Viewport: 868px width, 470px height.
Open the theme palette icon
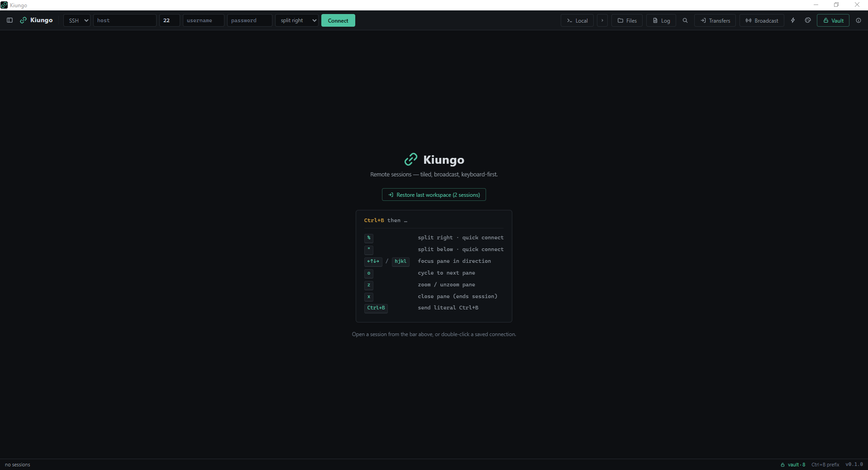point(808,20)
